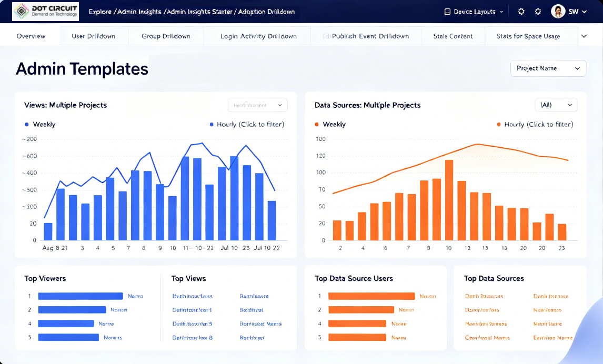
Task: Click the blue Weekly legend dot
Action: click(x=26, y=124)
